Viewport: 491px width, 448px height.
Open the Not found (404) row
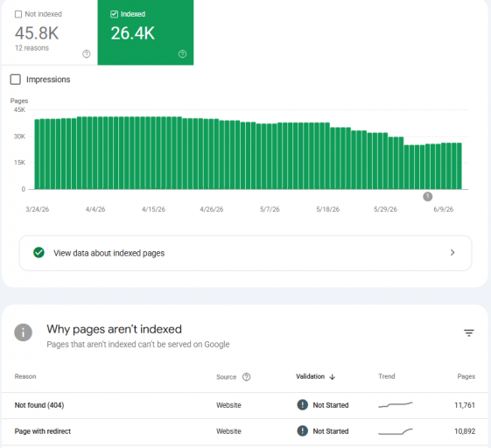point(245,405)
